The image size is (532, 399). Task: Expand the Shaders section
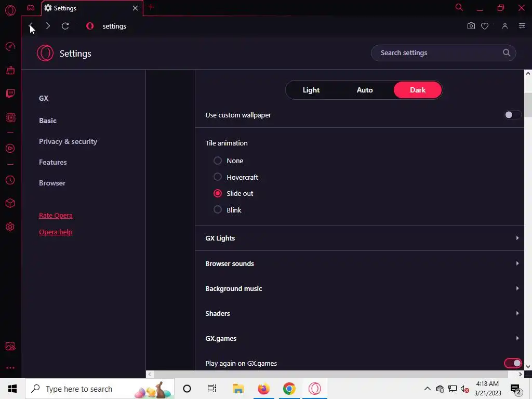click(360, 313)
